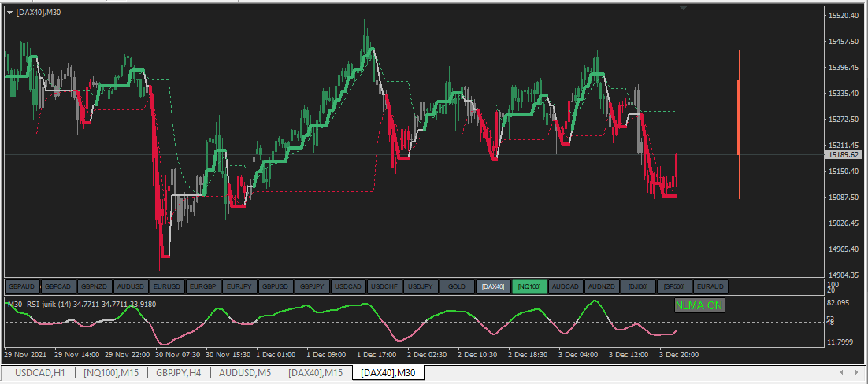Screen dimensions: 868x384
Task: Click the highlighted [DAX40] symbol button
Action: pos(494,286)
